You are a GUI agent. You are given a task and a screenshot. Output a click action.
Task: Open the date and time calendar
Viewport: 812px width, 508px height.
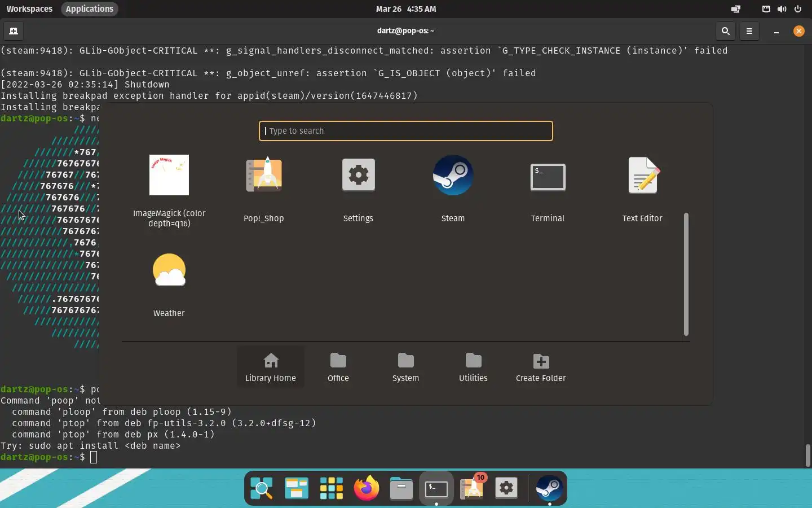click(406, 9)
